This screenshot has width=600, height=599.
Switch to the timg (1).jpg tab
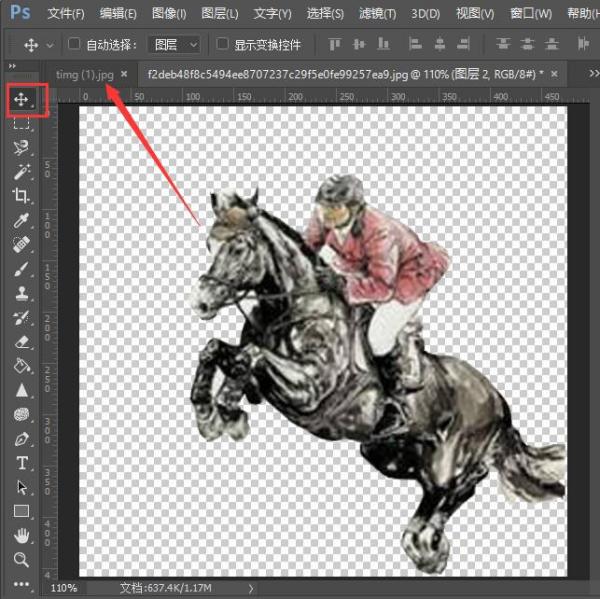tap(85, 75)
